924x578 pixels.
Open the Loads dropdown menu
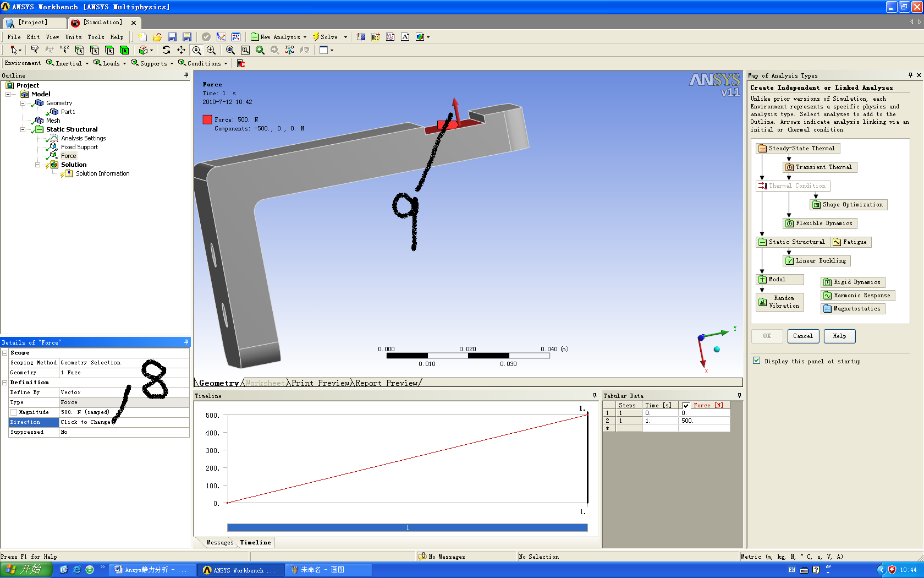coord(109,63)
